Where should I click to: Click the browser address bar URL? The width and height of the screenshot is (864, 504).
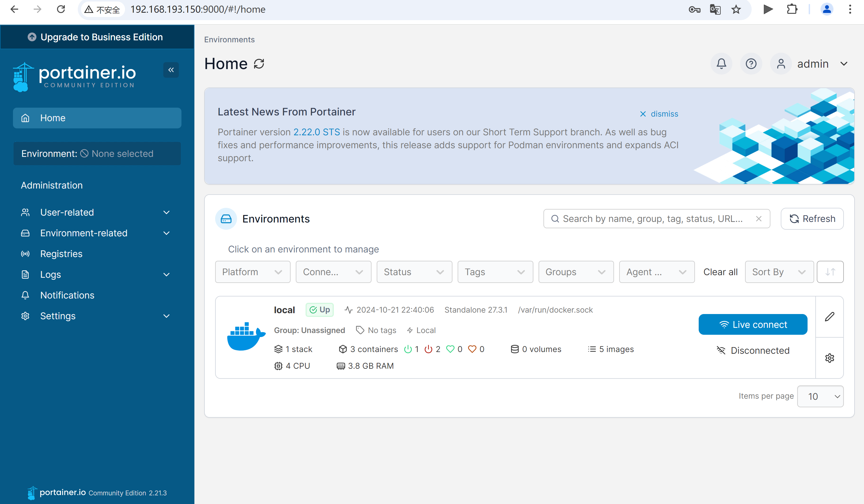[x=198, y=9]
